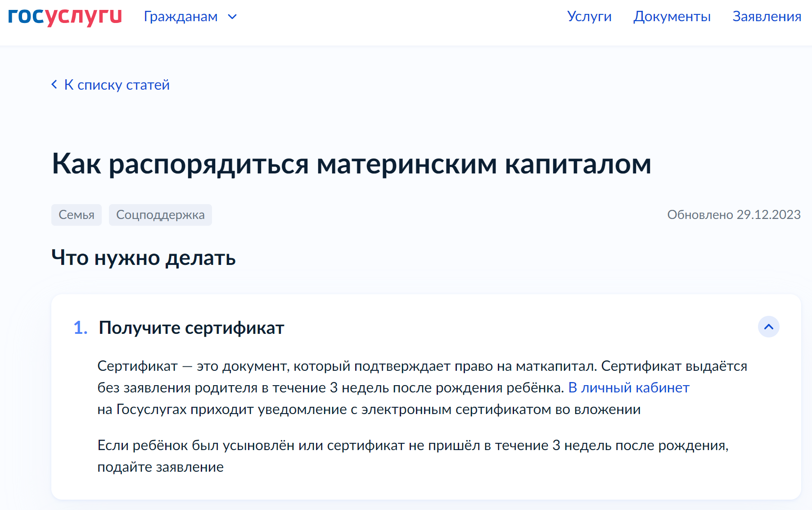The height and width of the screenshot is (510, 812).
Task: Click the step number 1.
Action: (80, 328)
